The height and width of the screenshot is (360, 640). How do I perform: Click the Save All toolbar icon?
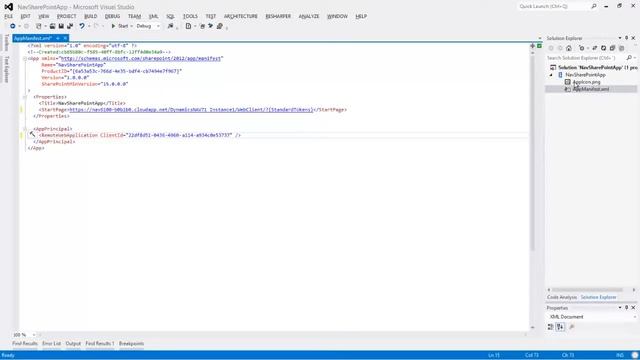[70, 26]
